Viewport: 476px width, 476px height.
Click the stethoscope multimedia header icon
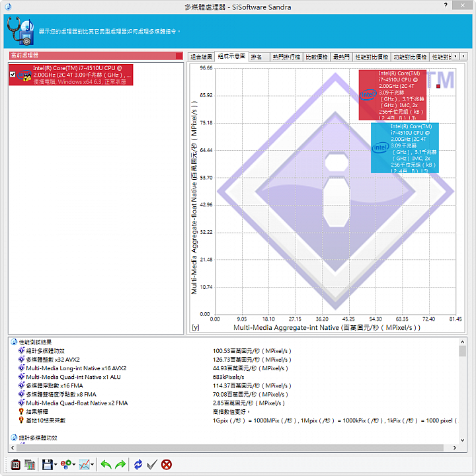(20, 31)
